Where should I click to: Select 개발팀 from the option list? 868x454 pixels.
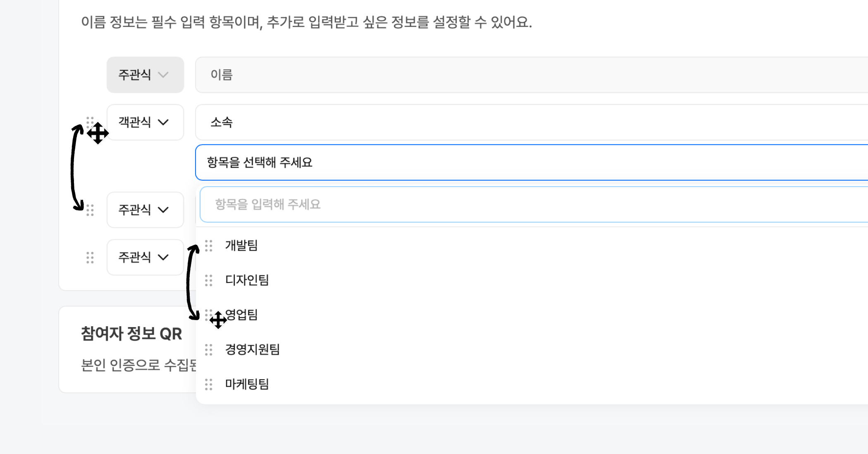coord(241,246)
